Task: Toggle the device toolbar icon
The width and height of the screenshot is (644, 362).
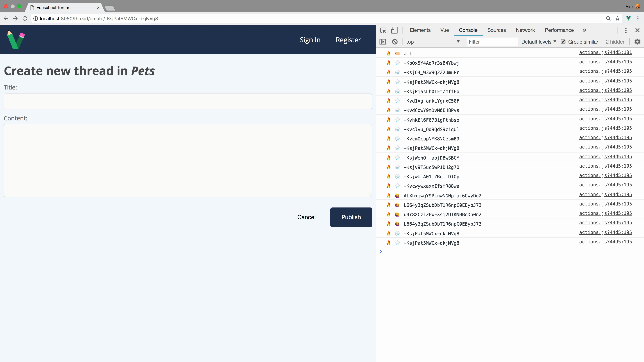Action: [x=394, y=30]
